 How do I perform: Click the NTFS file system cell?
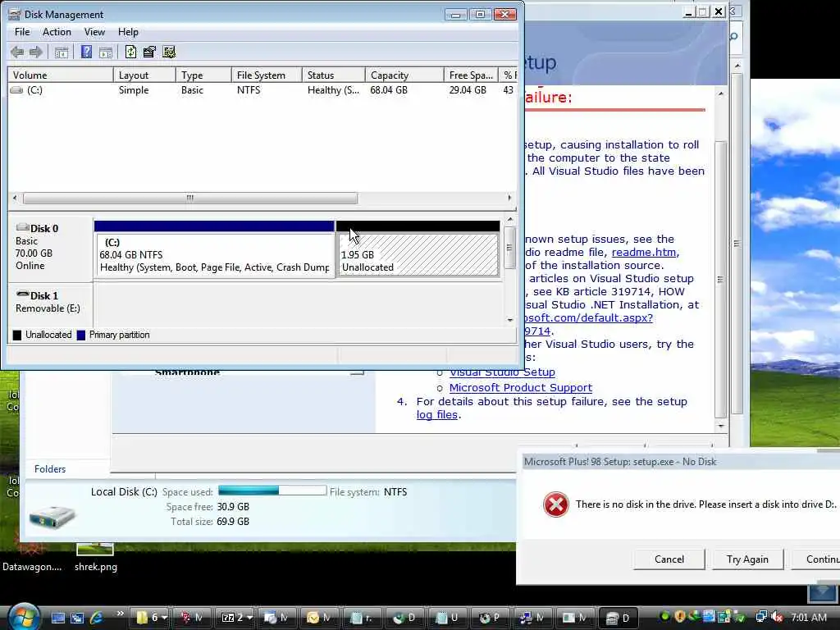pos(249,90)
